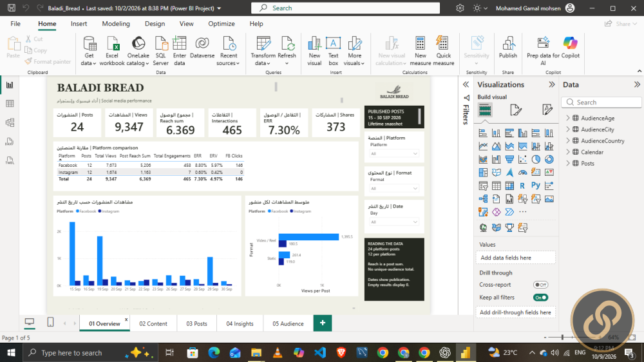Viewport: 644px width, 362px height.
Task: Click the Refresh icon in Queries
Action: [x=287, y=44]
